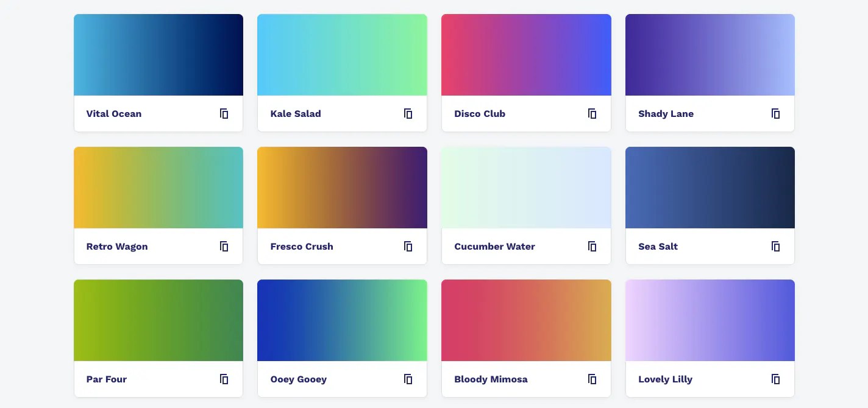Image resolution: width=868 pixels, height=408 pixels.
Task: Select the Vital Ocean gradient swatch
Action: click(x=158, y=55)
